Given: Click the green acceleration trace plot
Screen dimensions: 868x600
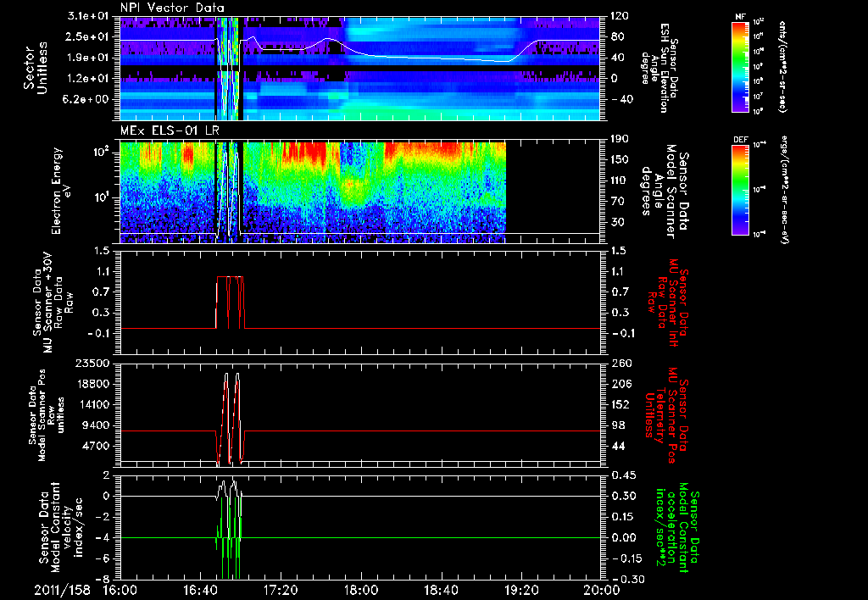Looking at the screenshot, I should tap(359, 527).
